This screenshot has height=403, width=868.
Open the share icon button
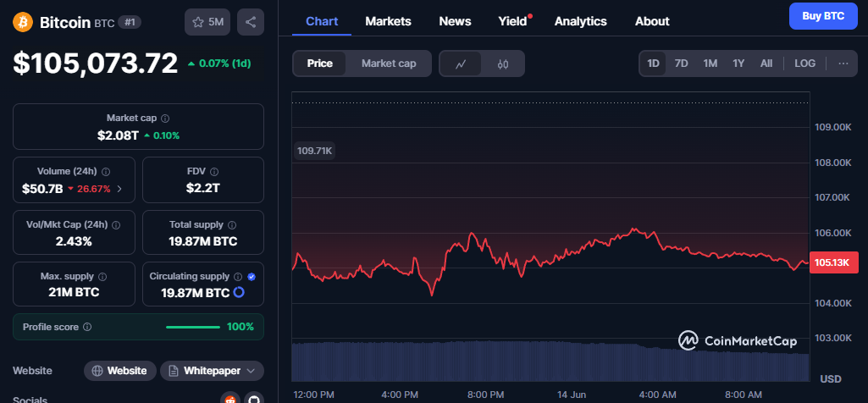pyautogui.click(x=251, y=22)
